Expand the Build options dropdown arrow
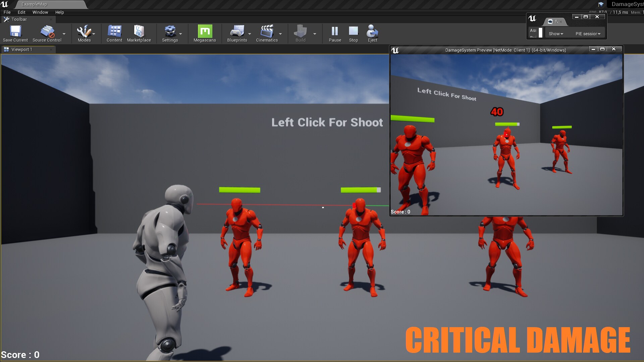This screenshot has height=362, width=644. click(x=315, y=34)
